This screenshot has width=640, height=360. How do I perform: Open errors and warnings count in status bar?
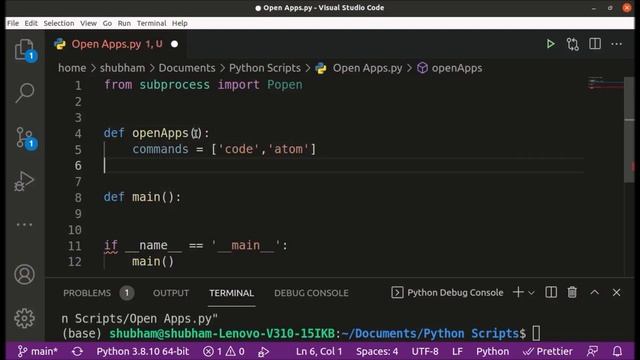[224, 351]
